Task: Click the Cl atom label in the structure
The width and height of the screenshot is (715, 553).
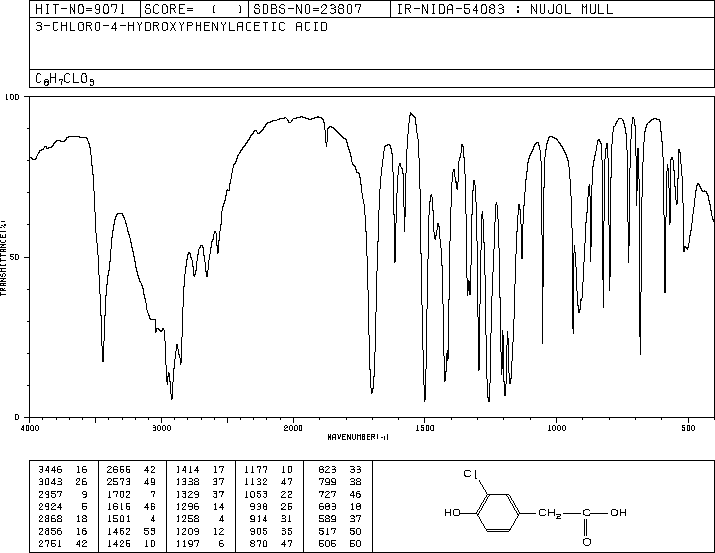Action: pos(470,474)
